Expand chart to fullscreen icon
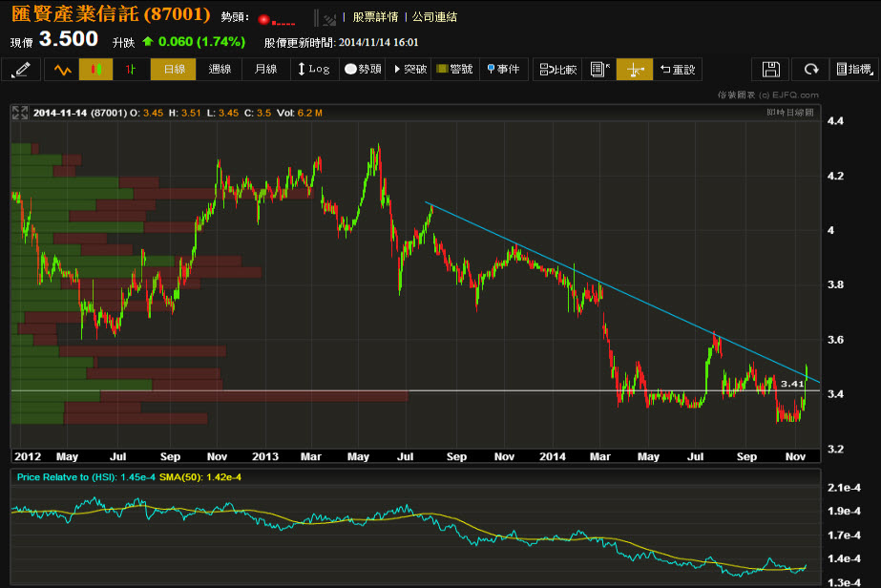The width and height of the screenshot is (881, 588). [x=19, y=113]
